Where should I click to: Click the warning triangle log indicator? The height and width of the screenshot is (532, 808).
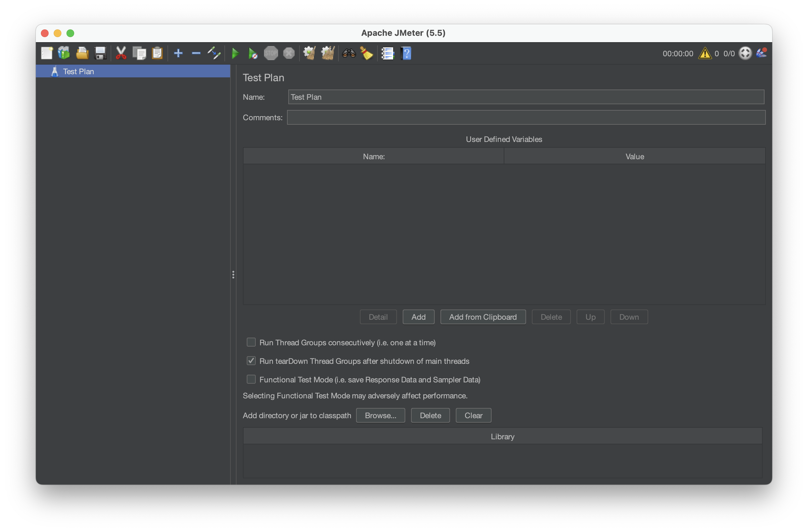click(705, 53)
